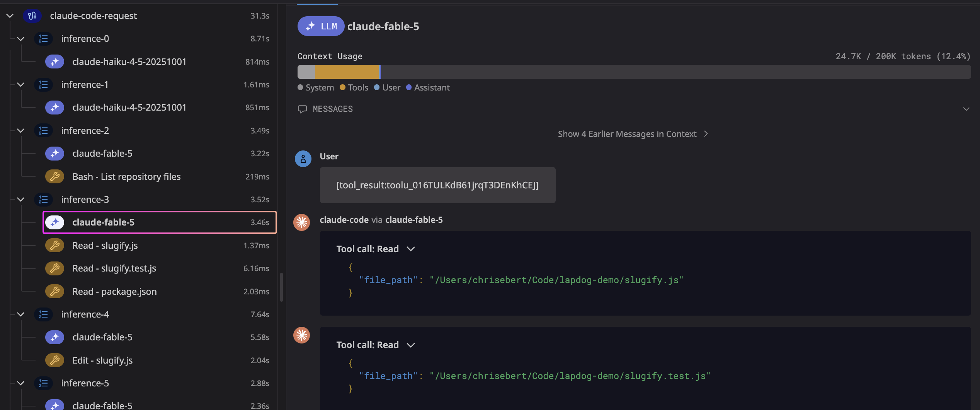Click the tool_result message box
Screen dimensions: 980x410
coord(437,185)
